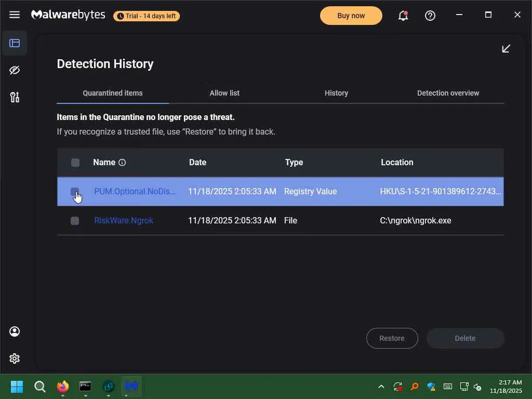The height and width of the screenshot is (399, 532).
Task: Open the privacy crossed-eye sidebar icon
Action: [x=14, y=70]
